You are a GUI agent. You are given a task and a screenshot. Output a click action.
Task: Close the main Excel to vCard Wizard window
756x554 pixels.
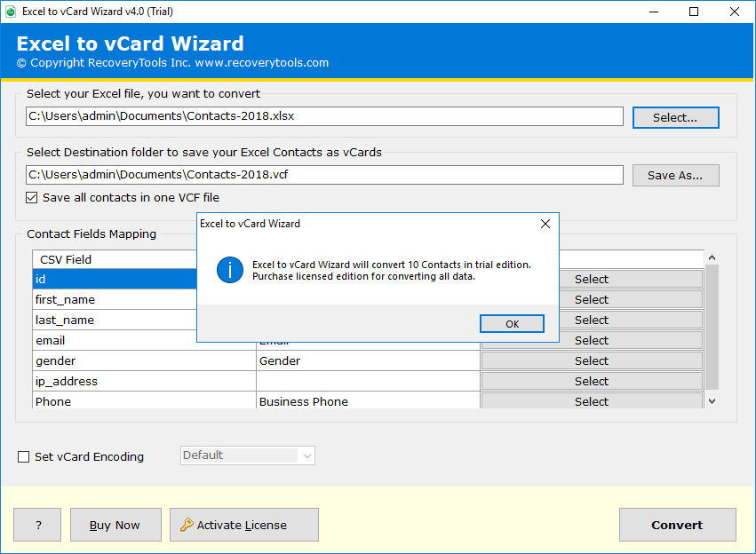click(x=735, y=12)
